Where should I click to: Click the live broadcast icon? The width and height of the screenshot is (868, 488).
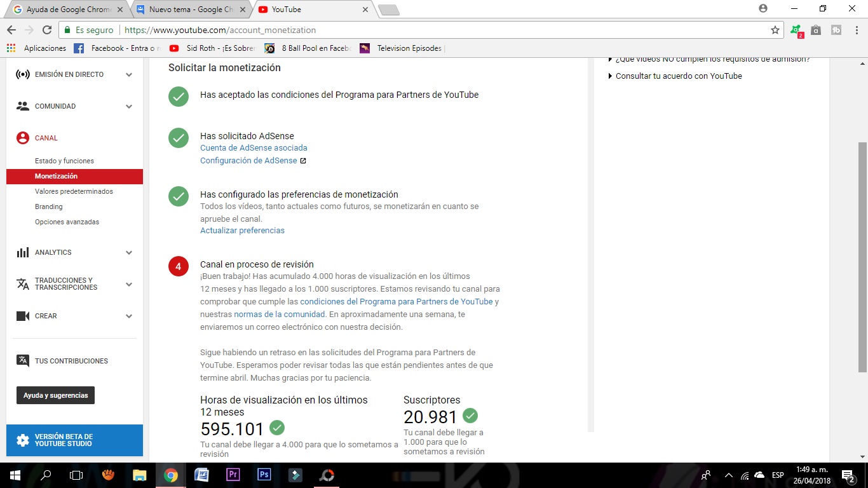coord(23,74)
